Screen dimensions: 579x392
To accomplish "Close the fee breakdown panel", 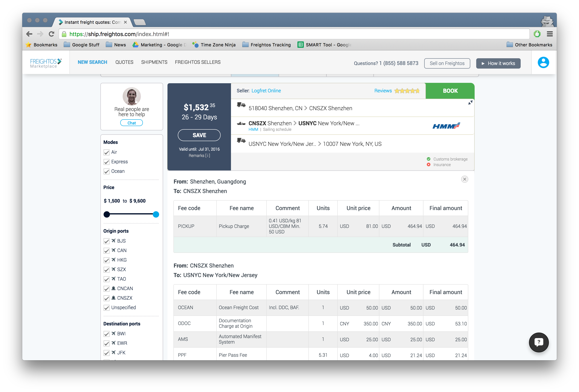I will click(464, 179).
